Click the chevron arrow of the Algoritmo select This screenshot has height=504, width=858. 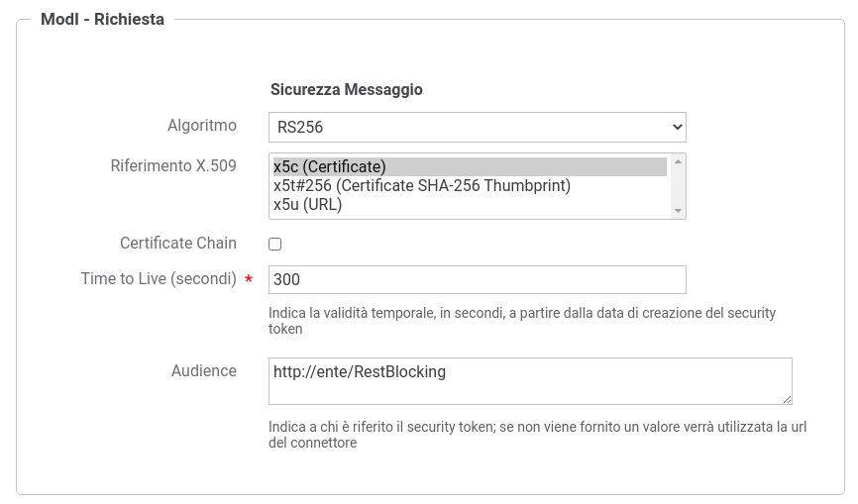[677, 127]
